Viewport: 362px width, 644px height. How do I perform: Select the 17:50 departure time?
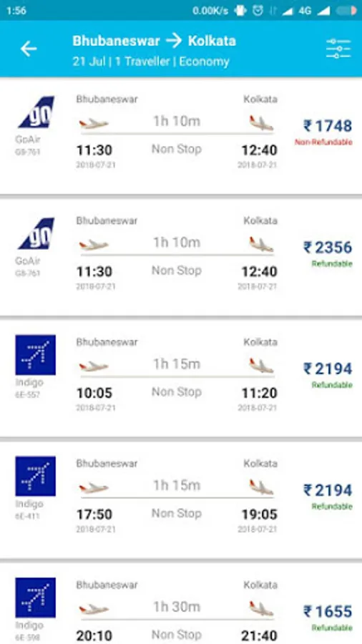point(94,514)
